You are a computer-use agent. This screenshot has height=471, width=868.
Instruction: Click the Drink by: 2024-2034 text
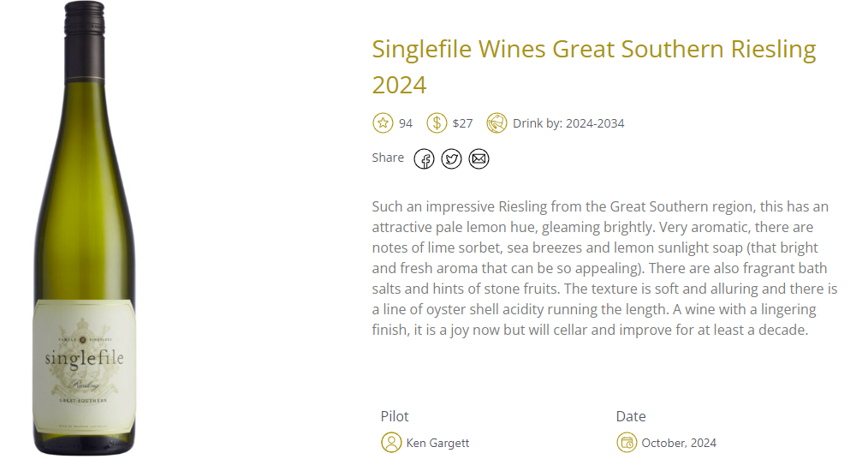568,123
